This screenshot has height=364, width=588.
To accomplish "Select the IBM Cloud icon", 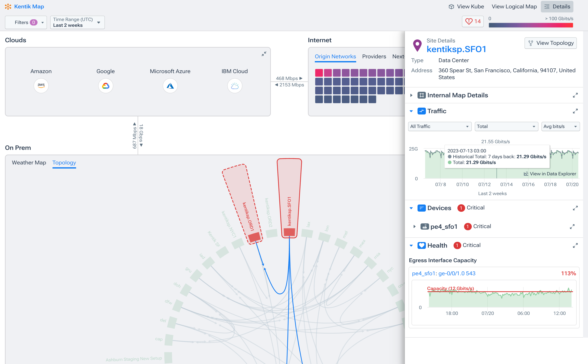I will click(235, 86).
